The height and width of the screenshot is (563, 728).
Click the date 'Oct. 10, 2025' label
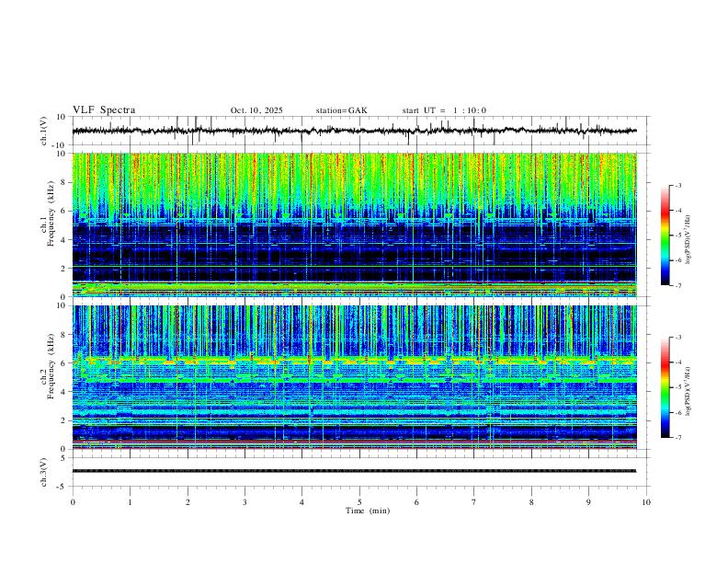coord(256,110)
